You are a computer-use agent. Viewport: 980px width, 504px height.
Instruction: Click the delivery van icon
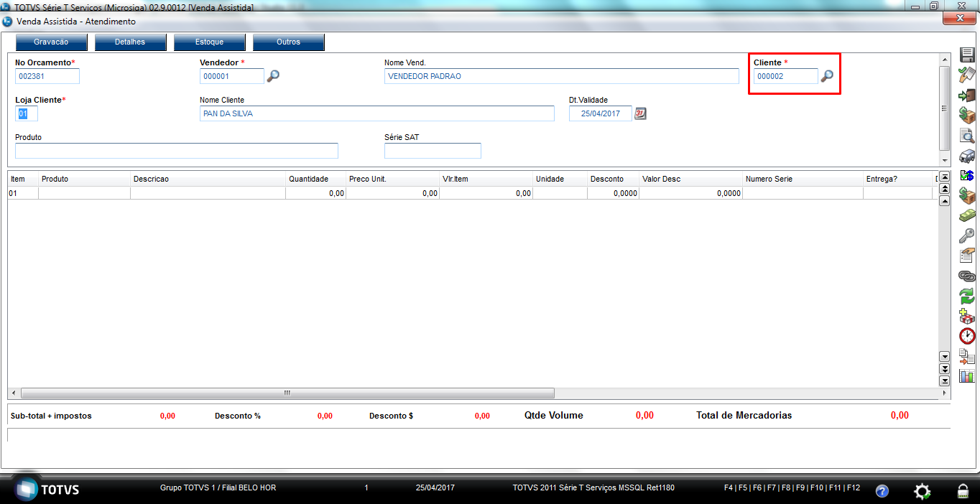[967, 156]
